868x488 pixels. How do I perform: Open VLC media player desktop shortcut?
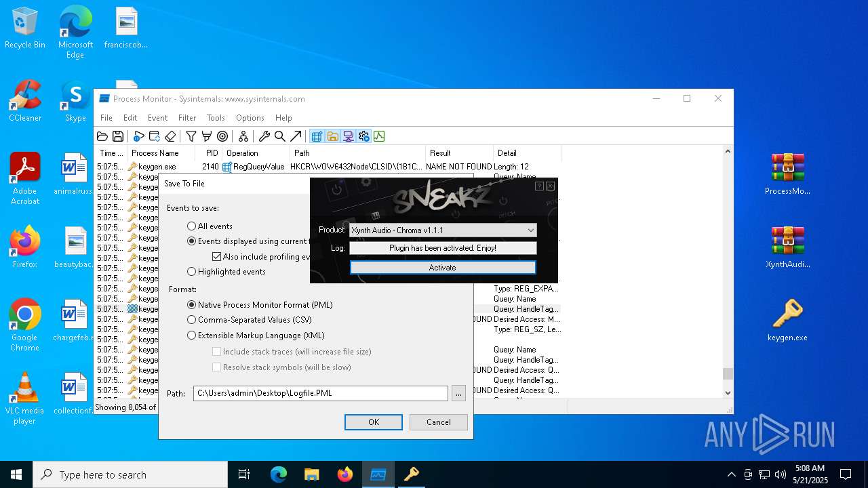pyautogui.click(x=25, y=398)
